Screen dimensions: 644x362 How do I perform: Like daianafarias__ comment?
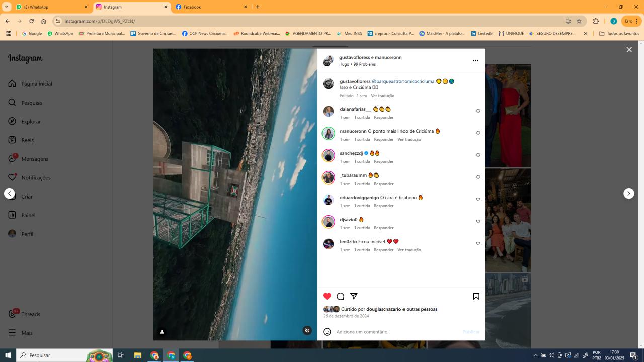478,111
